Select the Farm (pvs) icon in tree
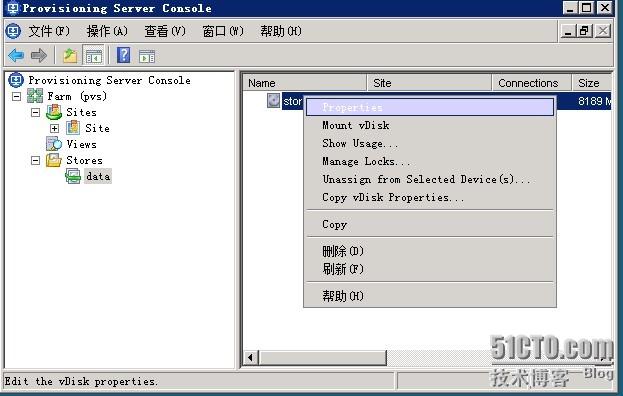 coord(35,96)
